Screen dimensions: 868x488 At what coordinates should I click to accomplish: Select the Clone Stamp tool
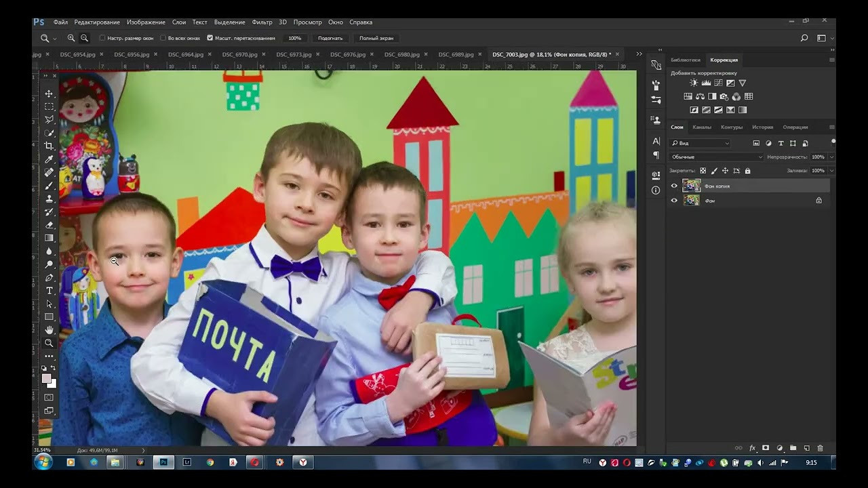(x=49, y=199)
